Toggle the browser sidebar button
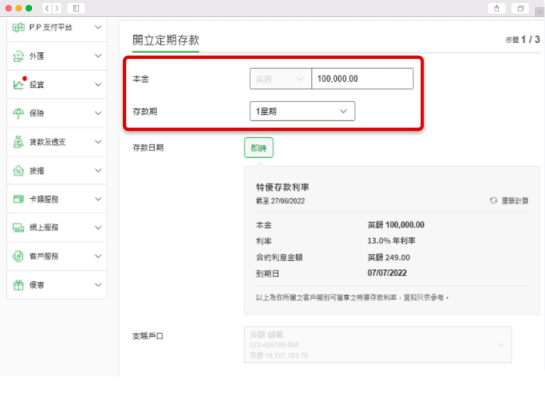The width and height of the screenshot is (545, 397). (76, 8)
